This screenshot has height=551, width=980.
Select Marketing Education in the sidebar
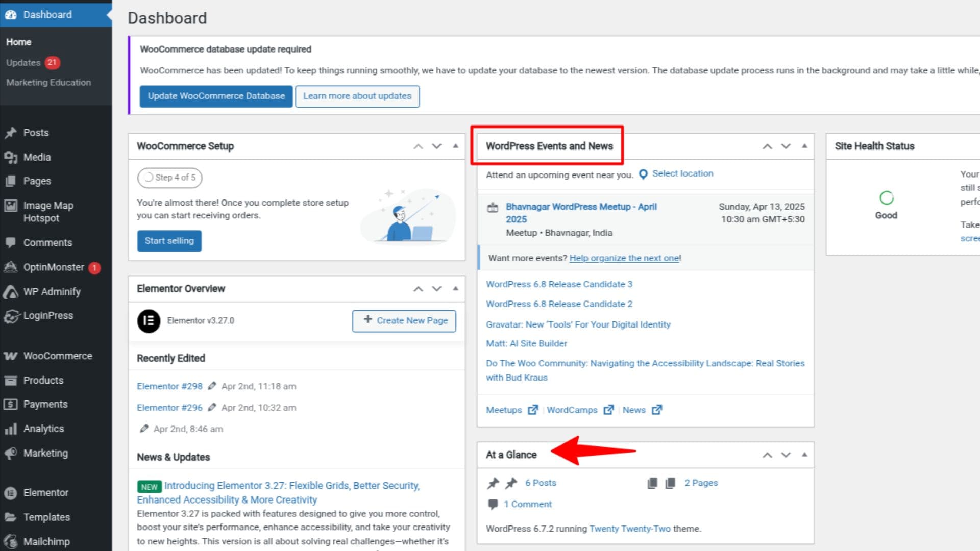point(48,82)
